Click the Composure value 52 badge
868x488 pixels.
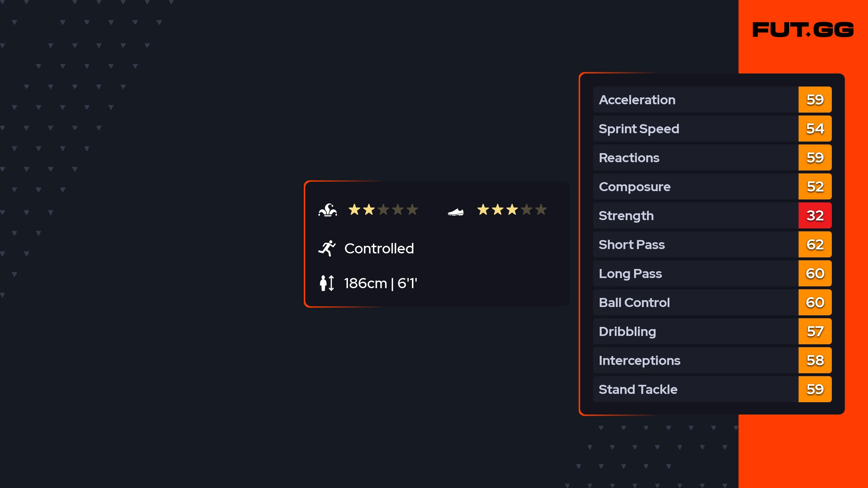(x=815, y=186)
